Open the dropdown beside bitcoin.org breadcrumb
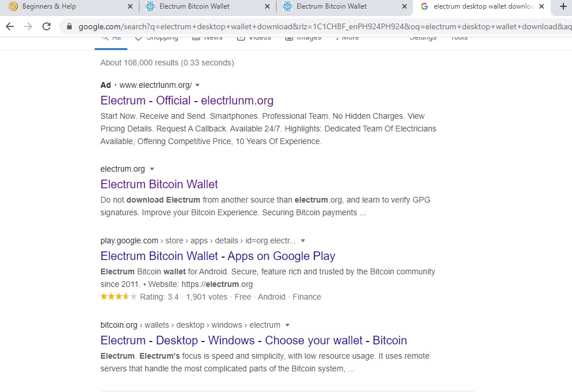Image resolution: width=572 pixels, height=392 pixels. point(287,325)
